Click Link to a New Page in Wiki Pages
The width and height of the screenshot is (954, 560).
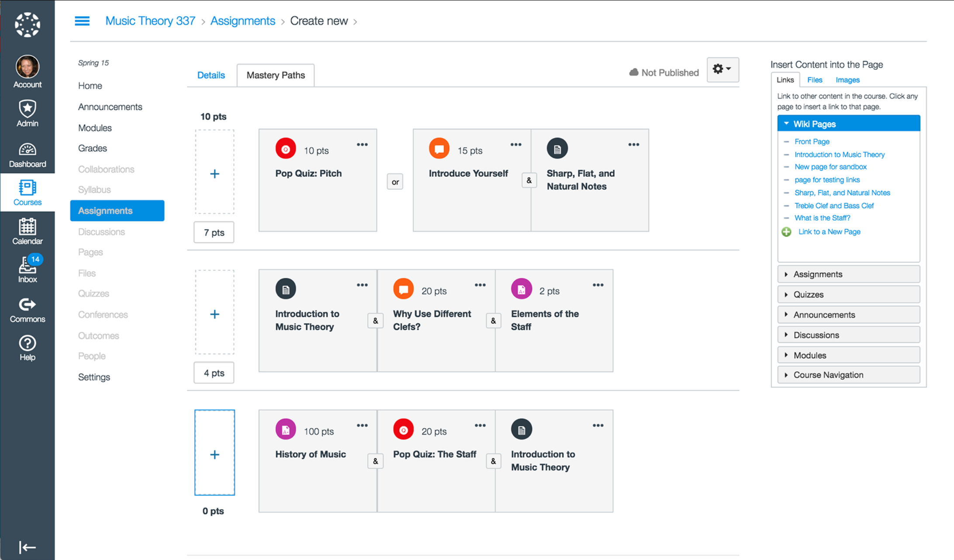click(x=829, y=232)
